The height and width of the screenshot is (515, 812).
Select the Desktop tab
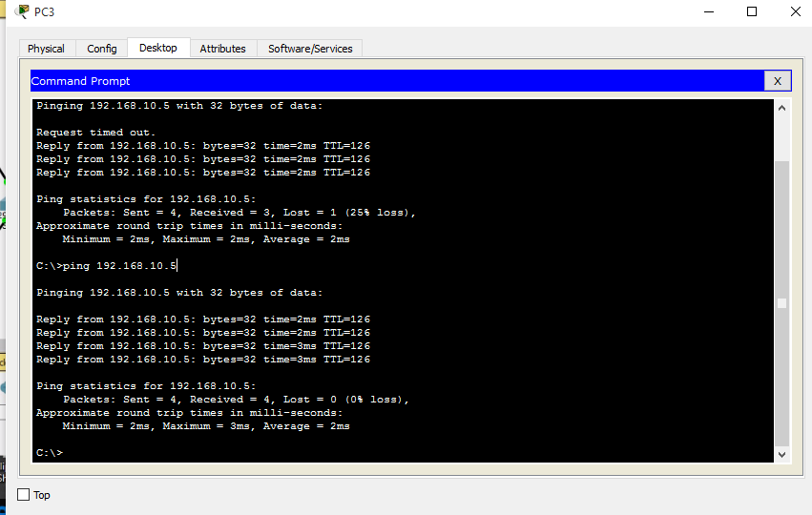[x=158, y=48]
